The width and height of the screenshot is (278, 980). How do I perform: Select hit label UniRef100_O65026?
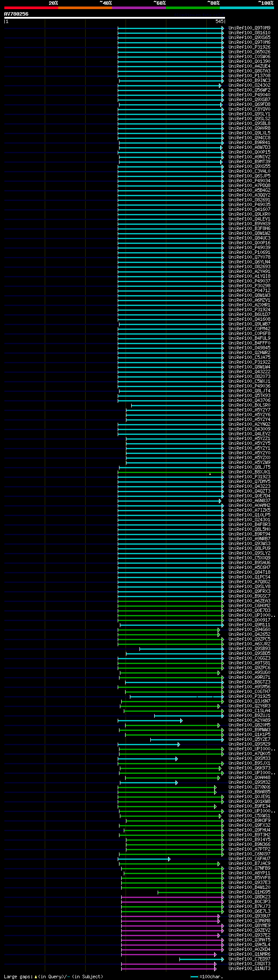click(249, 52)
